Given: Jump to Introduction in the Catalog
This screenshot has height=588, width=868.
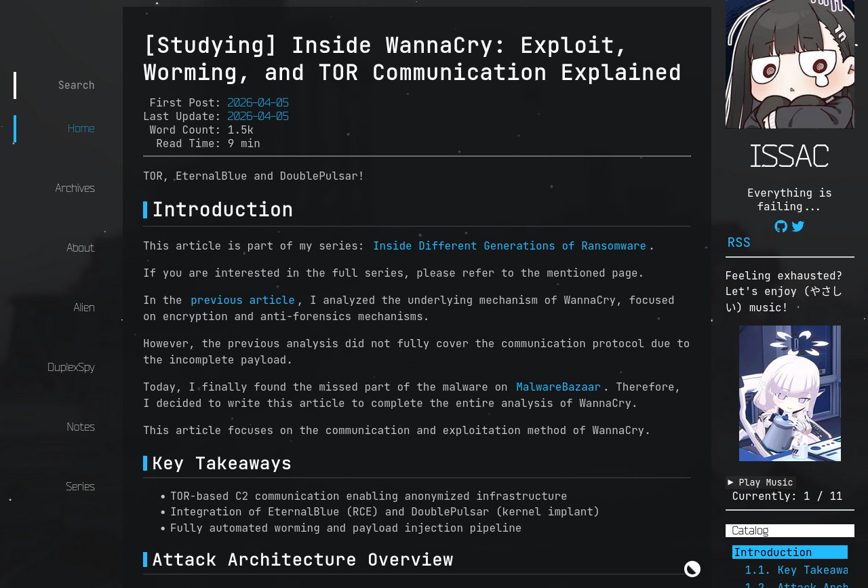Looking at the screenshot, I should 772,553.
